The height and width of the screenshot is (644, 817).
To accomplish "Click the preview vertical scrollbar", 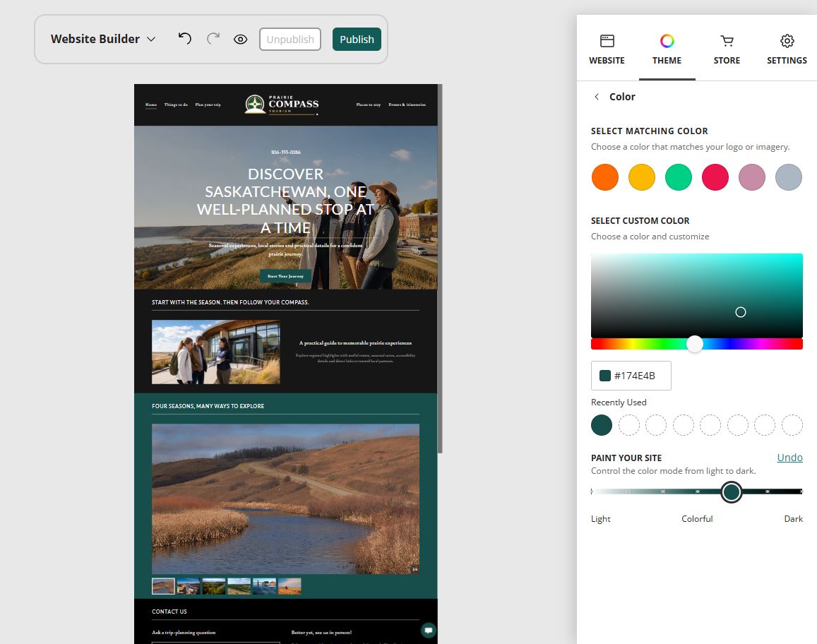I will (441, 269).
